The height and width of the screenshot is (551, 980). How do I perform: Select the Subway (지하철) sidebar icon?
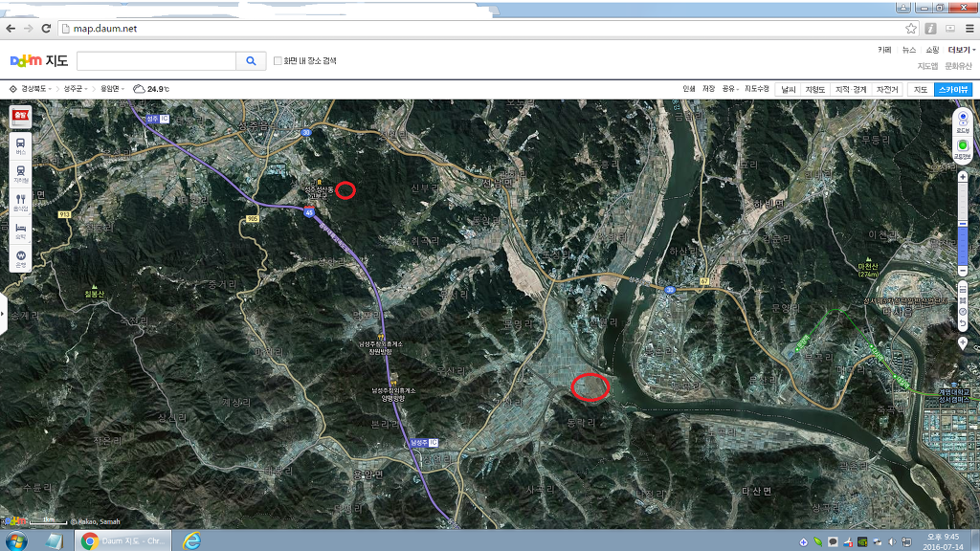[20, 173]
